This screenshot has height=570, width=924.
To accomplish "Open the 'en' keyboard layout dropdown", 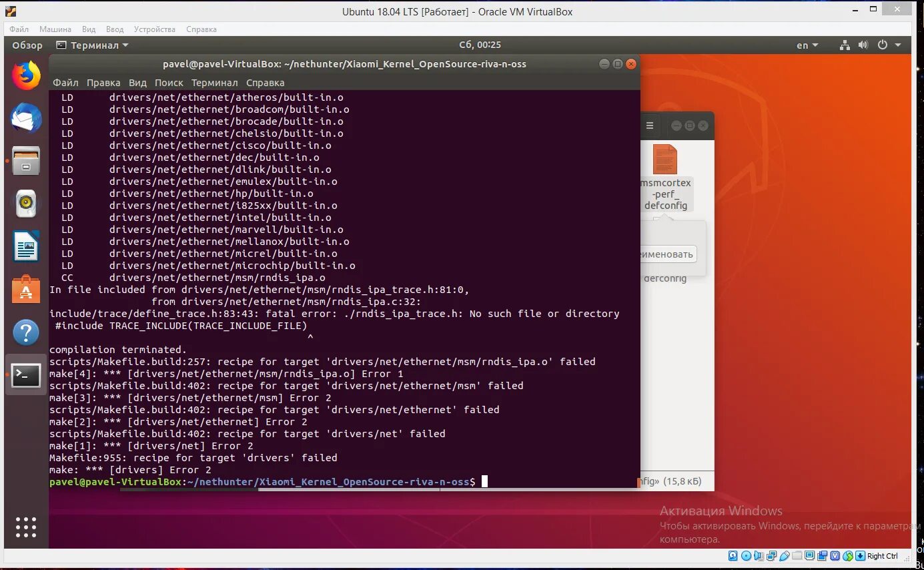I will [807, 45].
